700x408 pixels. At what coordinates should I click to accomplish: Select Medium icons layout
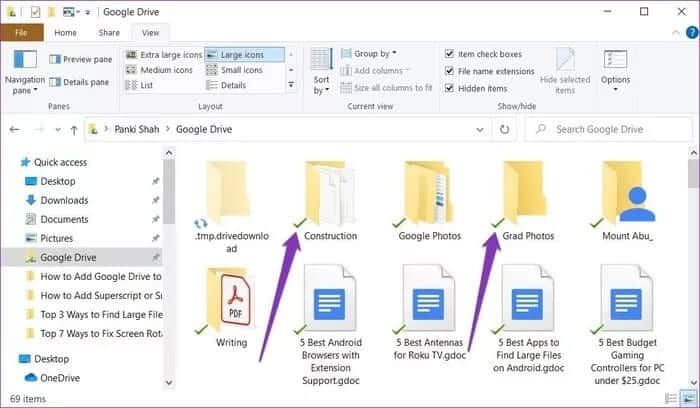pos(159,70)
